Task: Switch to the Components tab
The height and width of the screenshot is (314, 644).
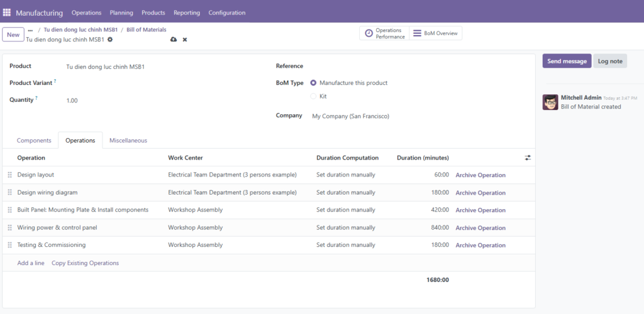Action: [34, 141]
